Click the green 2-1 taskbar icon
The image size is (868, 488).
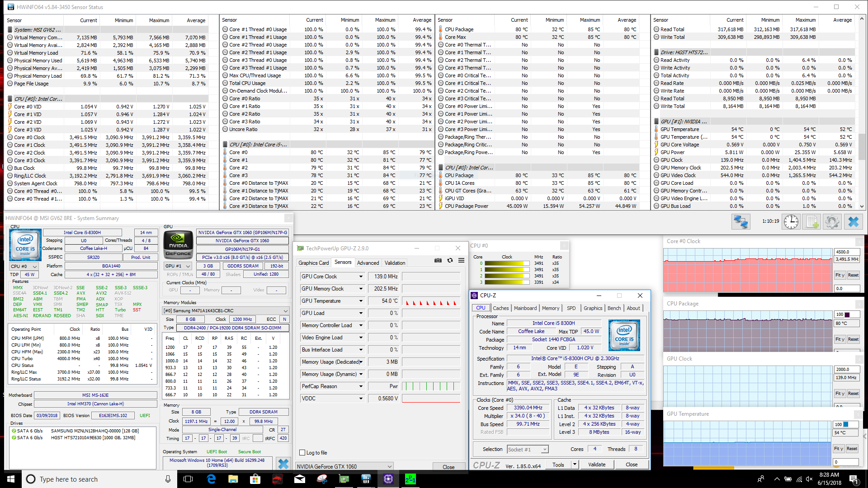point(410,479)
